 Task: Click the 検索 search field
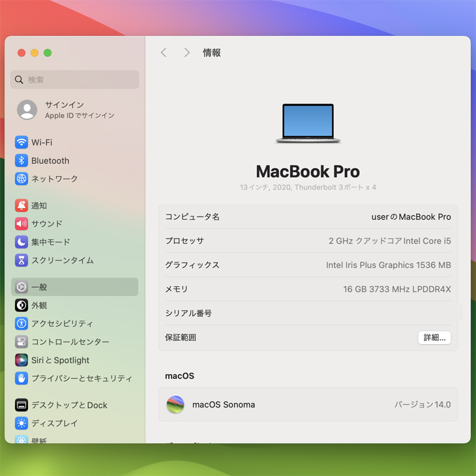point(75,80)
